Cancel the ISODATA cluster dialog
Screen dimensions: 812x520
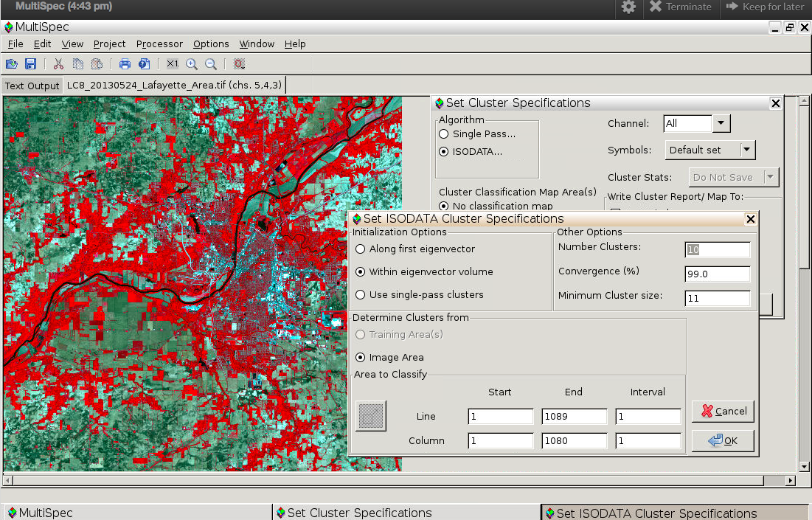[723, 412]
